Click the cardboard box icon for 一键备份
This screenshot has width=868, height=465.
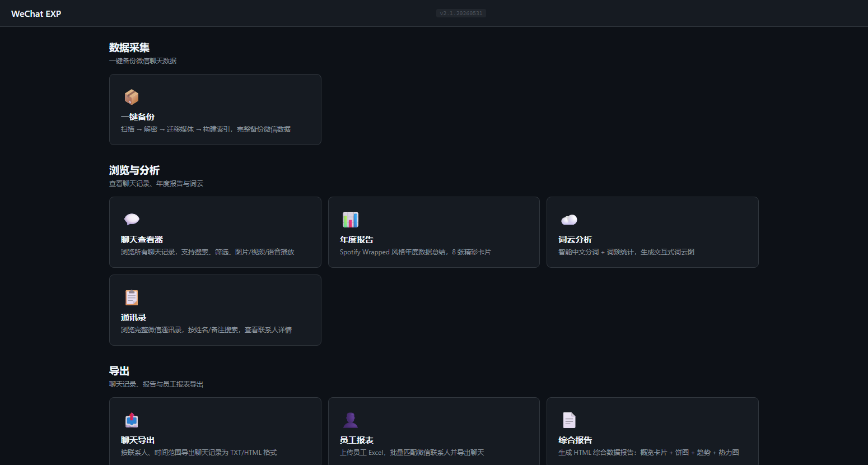coord(132,97)
